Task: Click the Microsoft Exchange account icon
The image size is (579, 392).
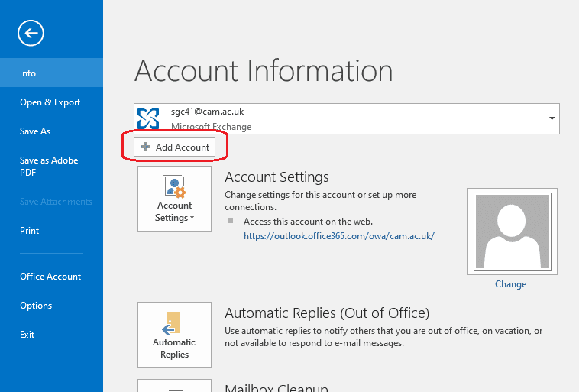Action: click(147, 118)
